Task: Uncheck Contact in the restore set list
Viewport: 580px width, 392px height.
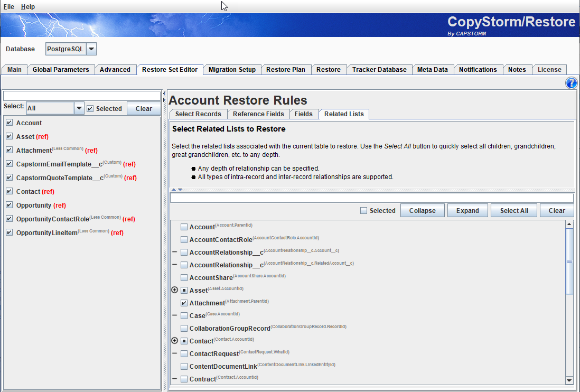Action: point(10,191)
